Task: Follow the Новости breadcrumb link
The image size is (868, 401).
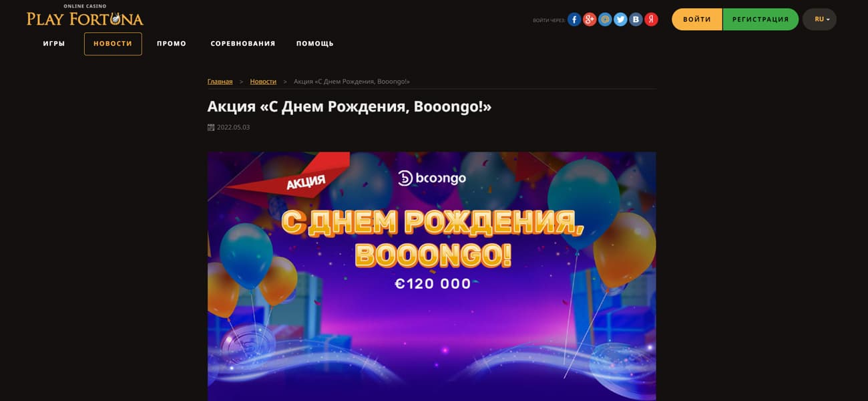Action: click(263, 82)
